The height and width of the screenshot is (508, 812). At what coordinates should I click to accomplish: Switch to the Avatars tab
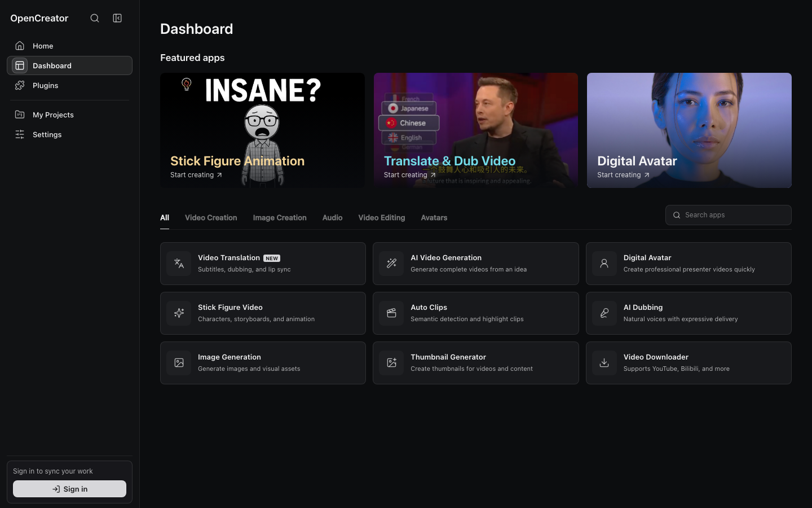pyautogui.click(x=434, y=218)
